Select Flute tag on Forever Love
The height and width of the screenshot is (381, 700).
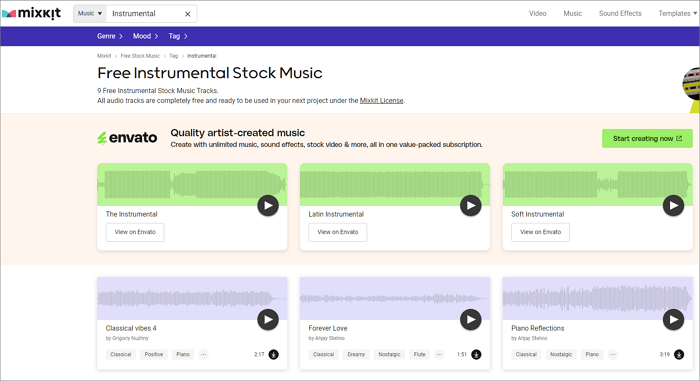[419, 355]
